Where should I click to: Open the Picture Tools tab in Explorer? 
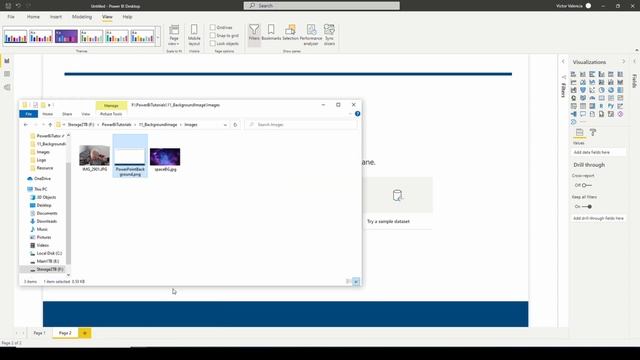point(111,114)
